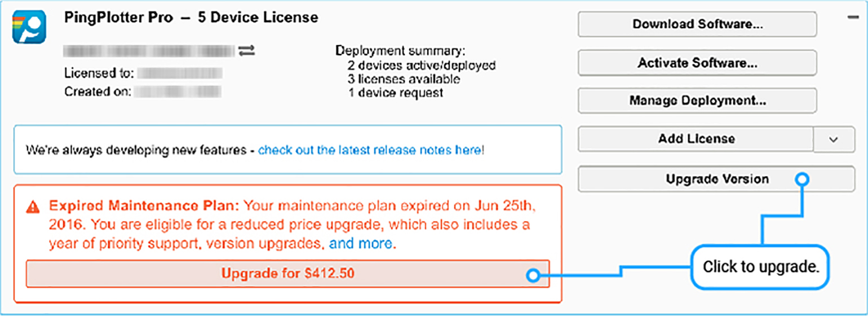Screen dimensions: 868x316
Task: Click the Upgrade for $412.50 button
Action: pyautogui.click(x=287, y=274)
